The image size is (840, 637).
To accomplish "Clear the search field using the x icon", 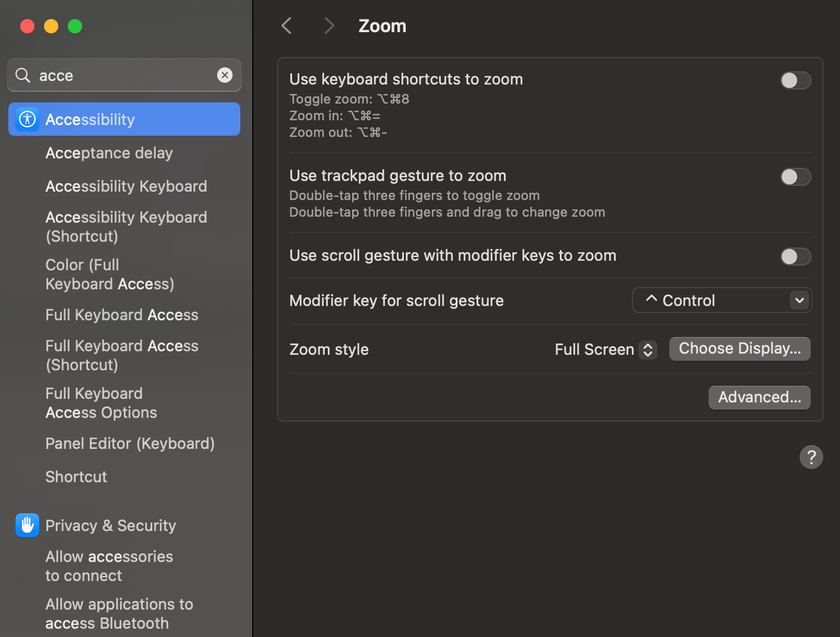I will click(225, 75).
